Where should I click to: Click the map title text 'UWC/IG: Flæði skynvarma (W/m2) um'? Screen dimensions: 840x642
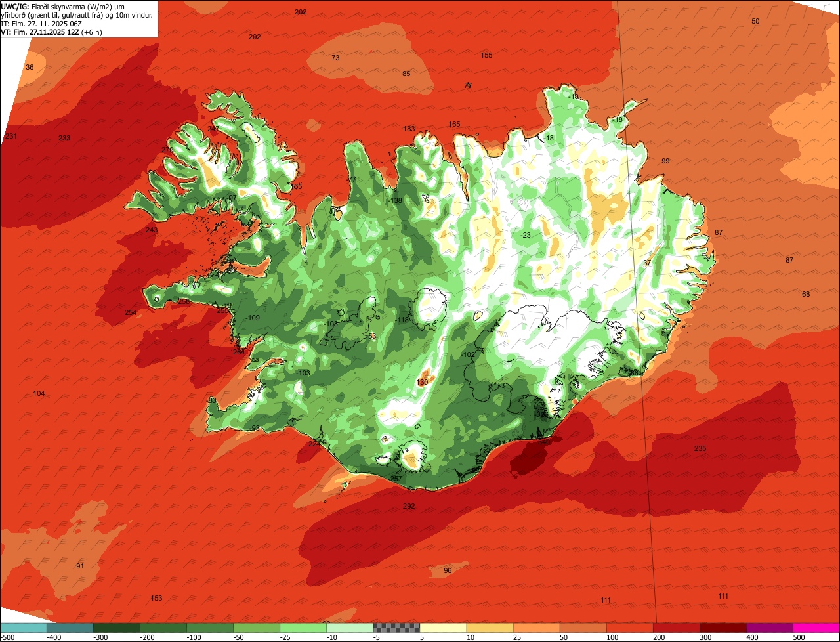pos(63,6)
